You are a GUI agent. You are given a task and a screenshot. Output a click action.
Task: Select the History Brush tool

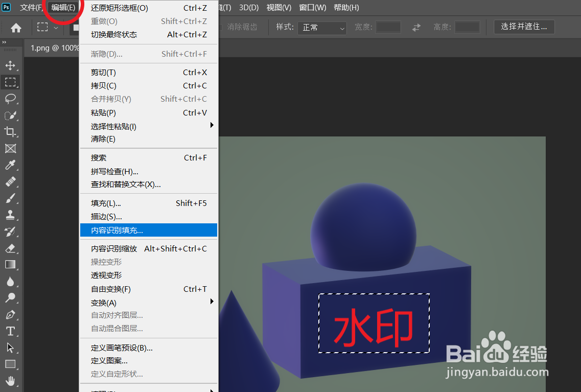pos(10,232)
